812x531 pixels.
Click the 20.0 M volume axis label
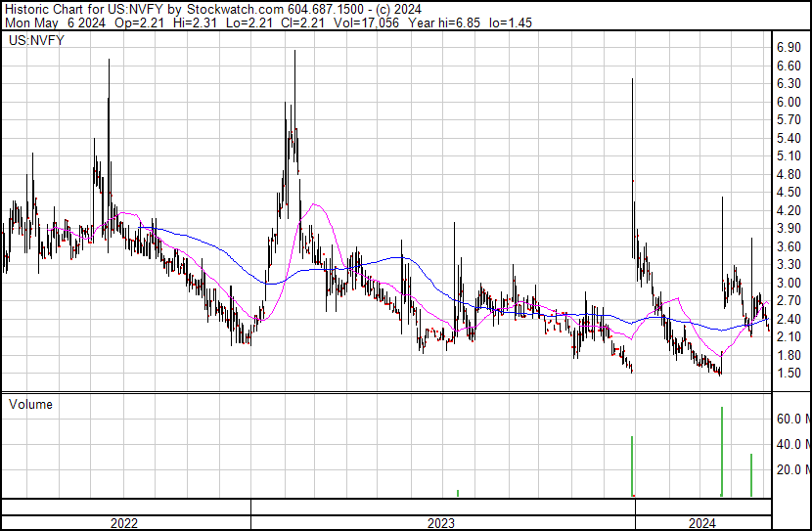(x=791, y=469)
